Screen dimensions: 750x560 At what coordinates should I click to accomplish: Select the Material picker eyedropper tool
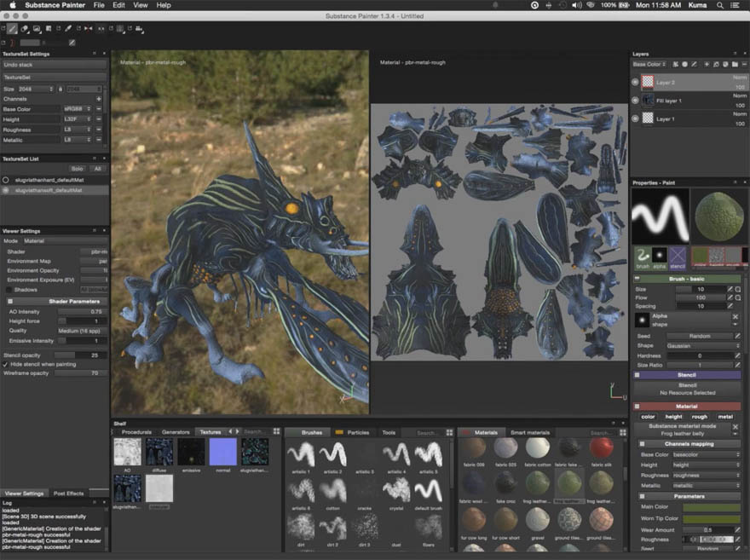click(x=68, y=29)
